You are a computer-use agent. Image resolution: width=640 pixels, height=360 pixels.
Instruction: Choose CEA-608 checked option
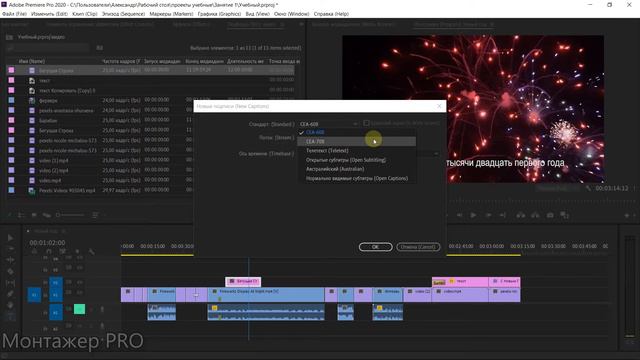click(357, 132)
